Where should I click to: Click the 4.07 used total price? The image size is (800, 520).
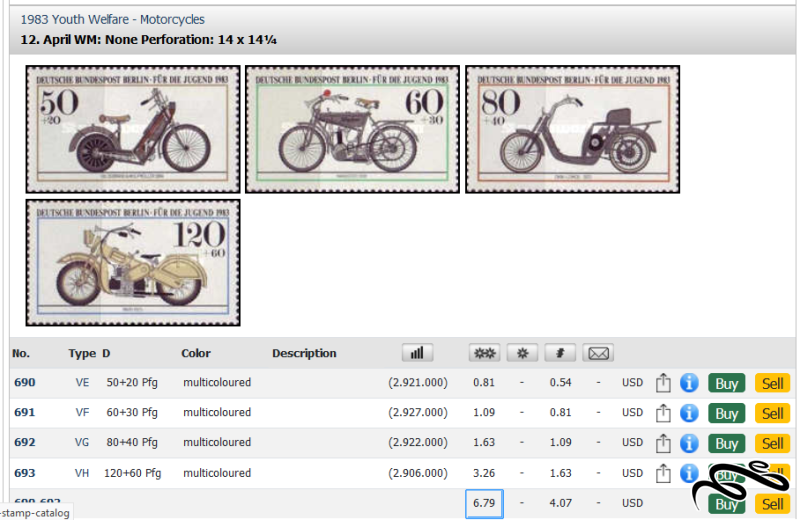pyautogui.click(x=560, y=503)
